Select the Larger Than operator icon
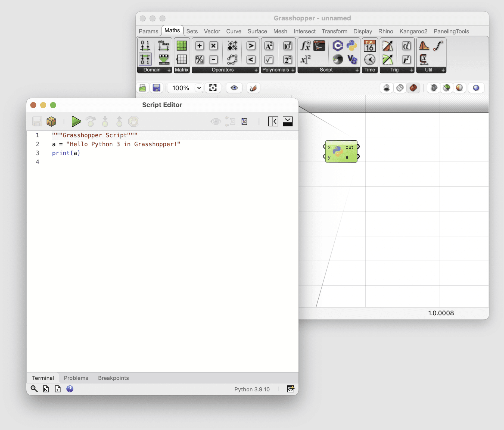Image resolution: width=504 pixels, height=430 pixels. tap(251, 46)
